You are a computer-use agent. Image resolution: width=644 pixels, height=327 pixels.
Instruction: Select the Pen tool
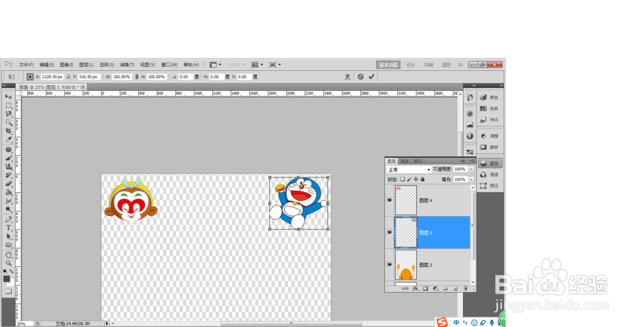coord(8,219)
